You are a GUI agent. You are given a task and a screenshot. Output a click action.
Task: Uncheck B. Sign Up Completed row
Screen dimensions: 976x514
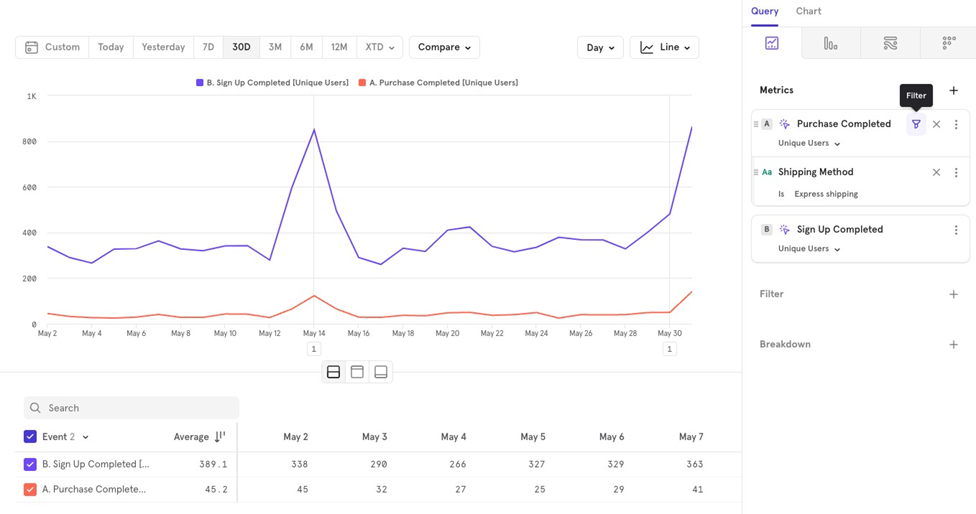coord(30,464)
